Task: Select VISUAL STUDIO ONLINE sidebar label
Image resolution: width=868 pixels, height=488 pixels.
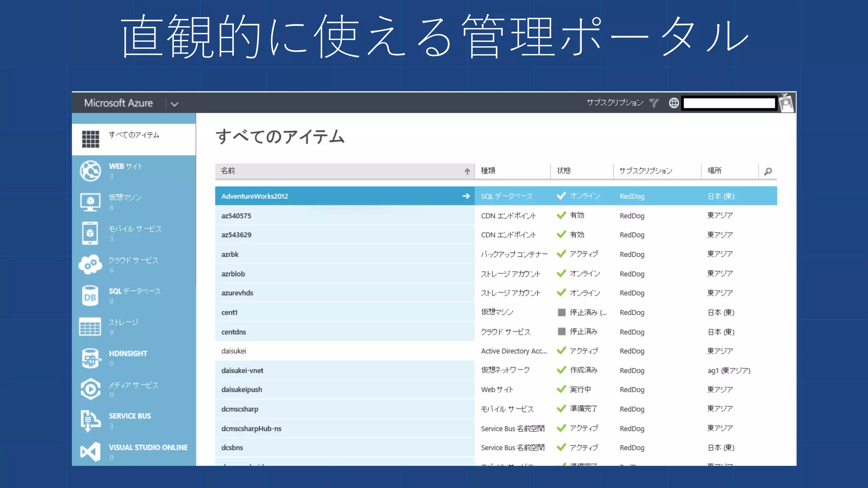Action: (x=148, y=447)
